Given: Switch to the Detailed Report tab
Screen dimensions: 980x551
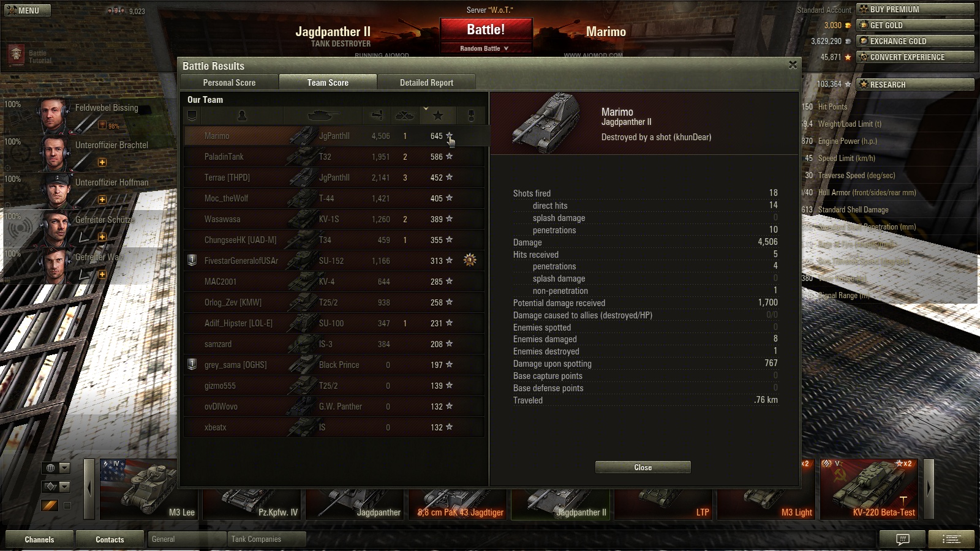Looking at the screenshot, I should [427, 83].
